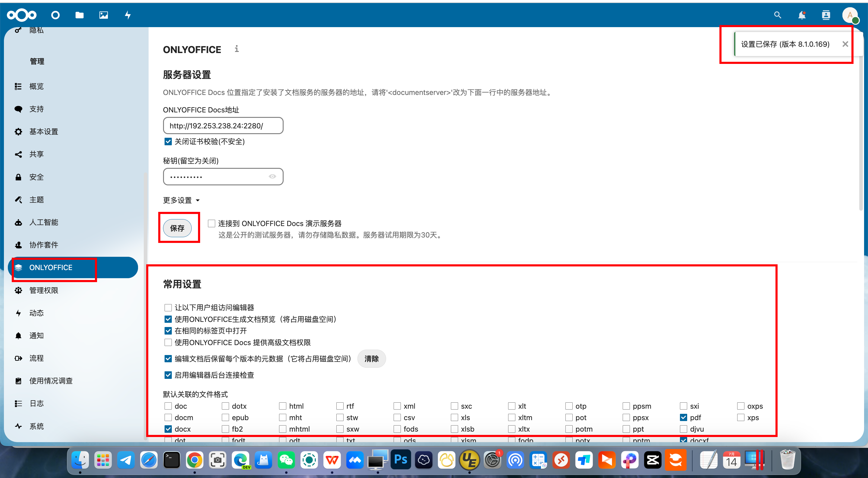Viewport: 868px width, 478px height.
Task: Expand the 更多设置 dropdown
Action: click(x=181, y=200)
